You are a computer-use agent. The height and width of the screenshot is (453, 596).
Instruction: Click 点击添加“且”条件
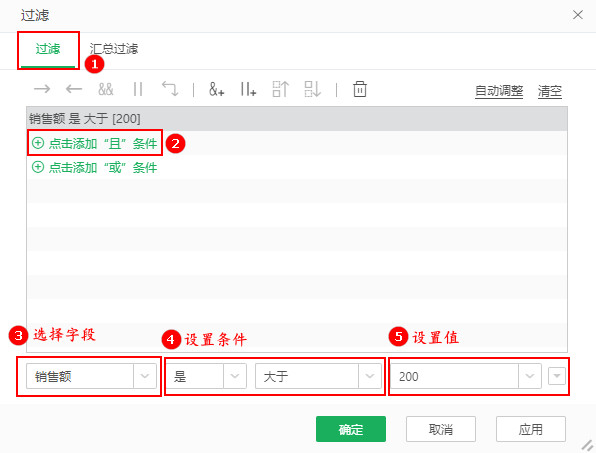point(95,143)
